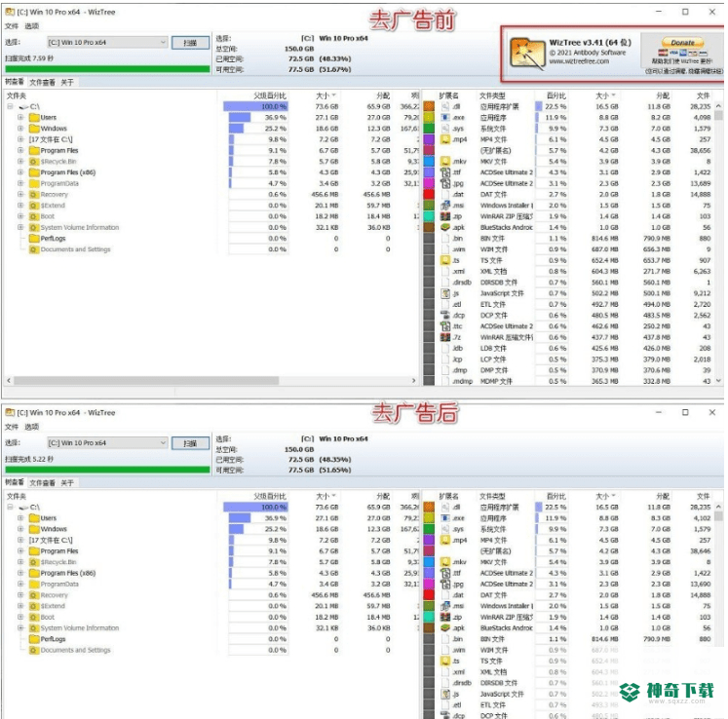Viewport: 728px width, 719px height.
Task: Open the drive selection dropdown in upper window
Action: [163, 42]
